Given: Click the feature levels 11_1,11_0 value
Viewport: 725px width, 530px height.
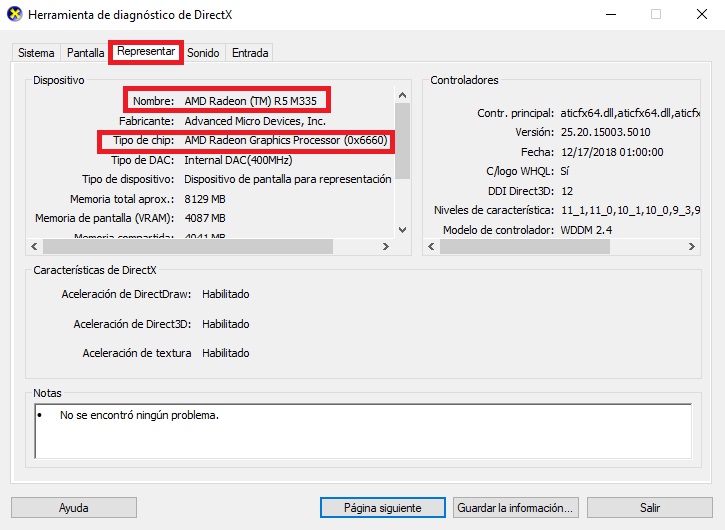Looking at the screenshot, I should tap(631, 210).
